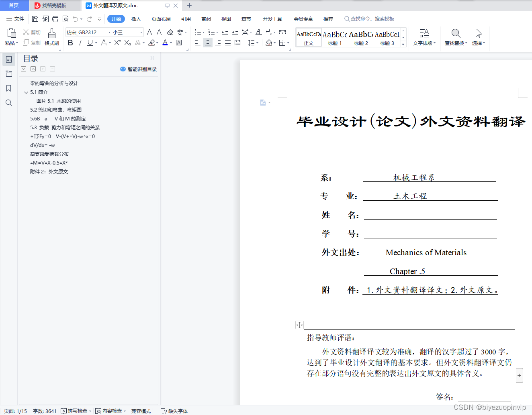The width and height of the screenshot is (532, 415).
Task: Click the Print icon in quick access toolbar
Action: click(55, 19)
